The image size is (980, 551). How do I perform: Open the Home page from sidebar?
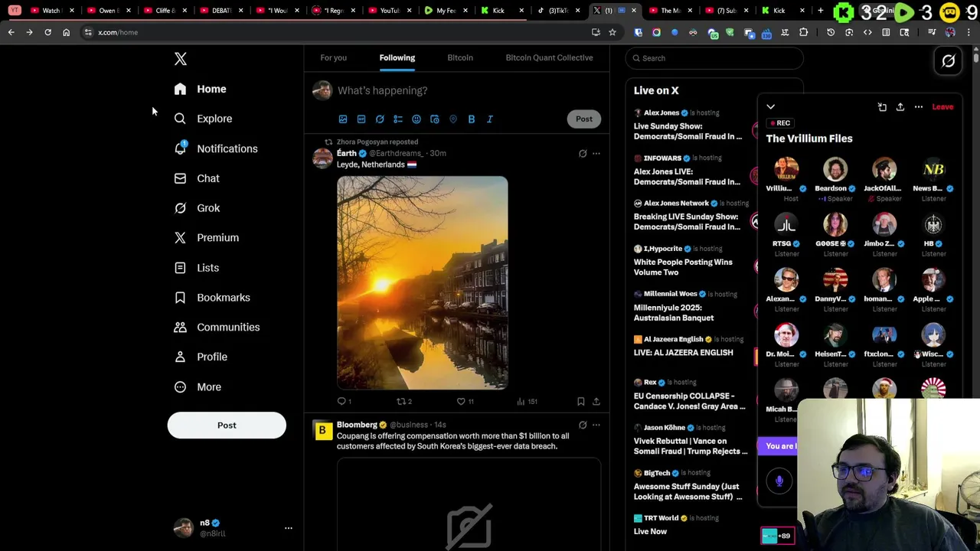(x=200, y=89)
